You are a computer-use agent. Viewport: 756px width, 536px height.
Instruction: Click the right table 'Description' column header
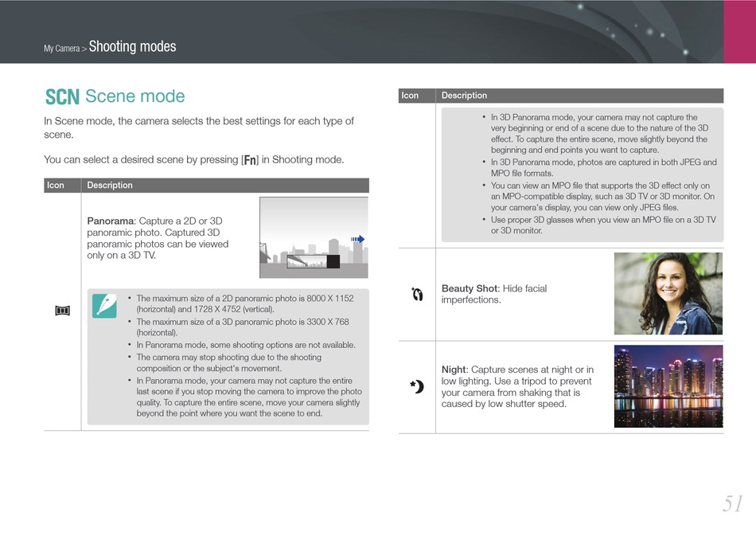pos(464,96)
